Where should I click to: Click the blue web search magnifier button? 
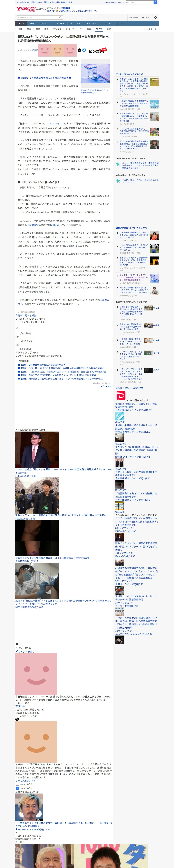(x=155, y=2)
